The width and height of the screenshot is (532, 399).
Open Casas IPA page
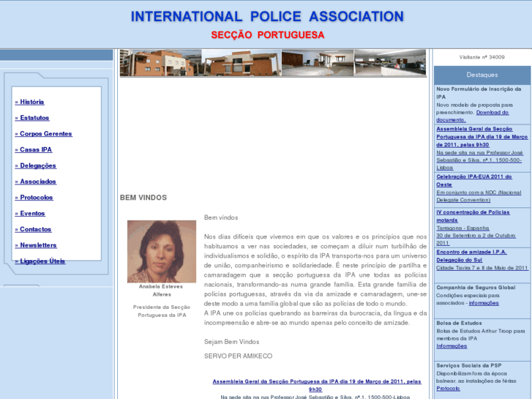tap(34, 150)
